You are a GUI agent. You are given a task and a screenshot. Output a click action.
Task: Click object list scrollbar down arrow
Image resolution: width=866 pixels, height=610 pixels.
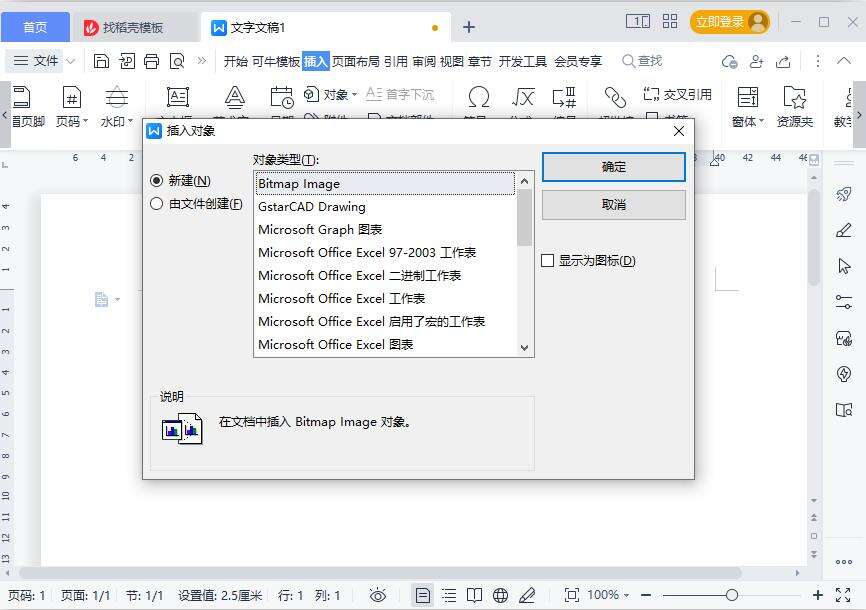(525, 348)
